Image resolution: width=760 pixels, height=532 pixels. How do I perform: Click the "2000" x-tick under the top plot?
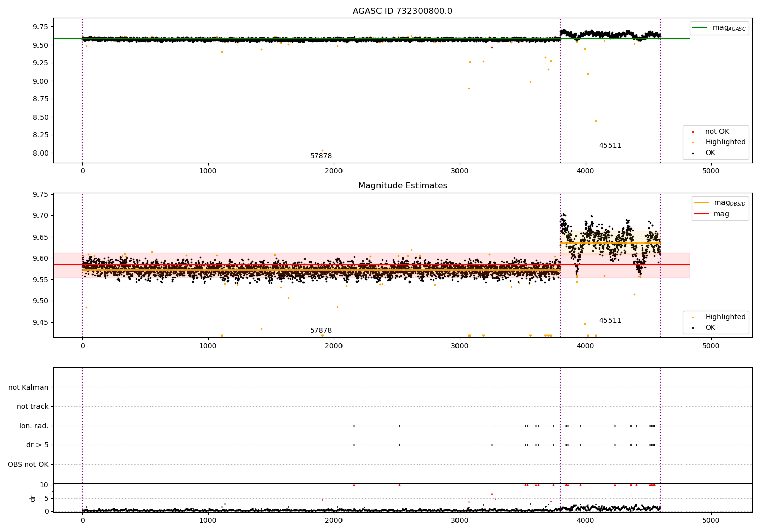tap(334, 171)
